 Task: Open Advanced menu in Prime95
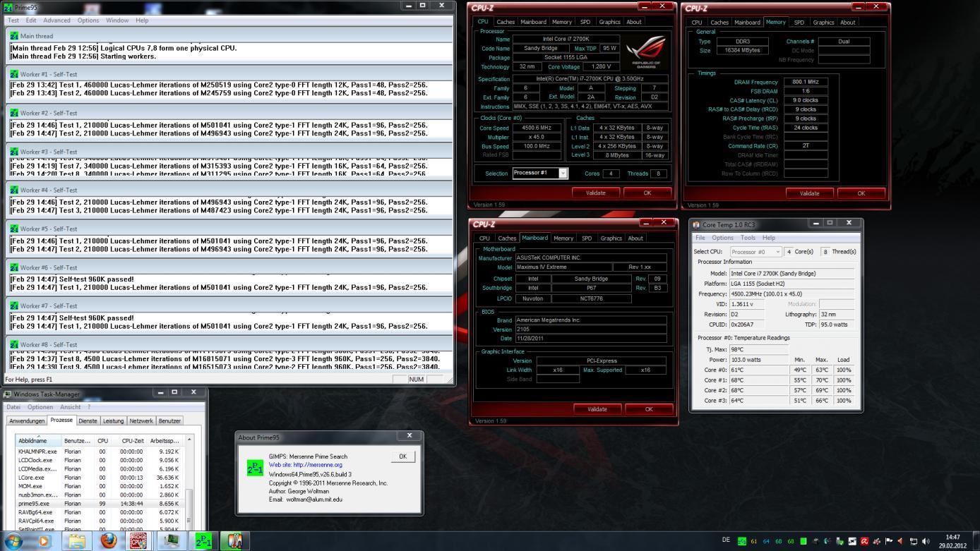[x=56, y=20]
